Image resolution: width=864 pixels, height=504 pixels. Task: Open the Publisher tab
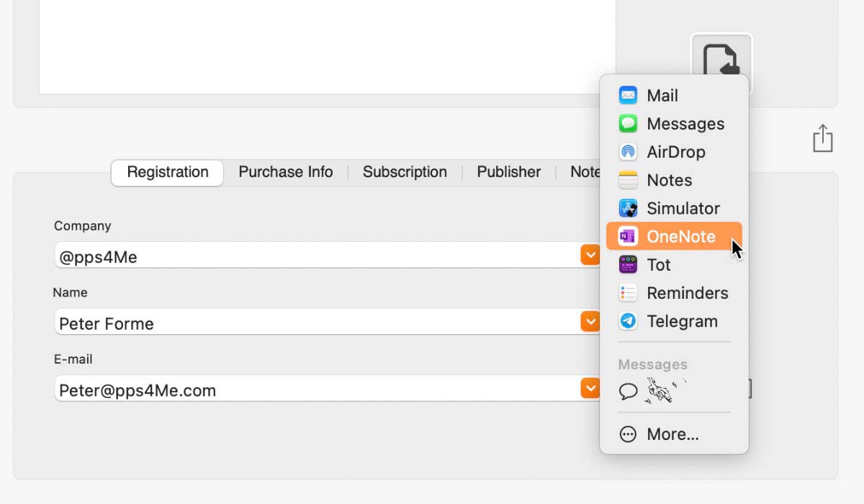[x=509, y=172]
